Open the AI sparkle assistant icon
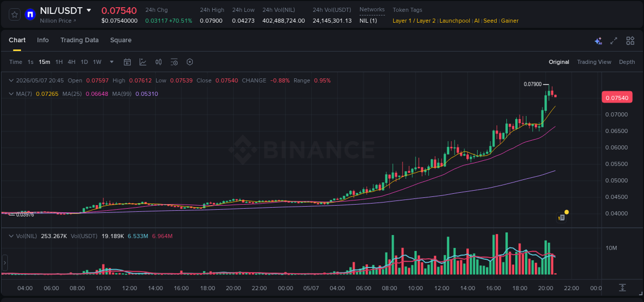This screenshot has height=302, width=644. pyautogui.click(x=598, y=41)
